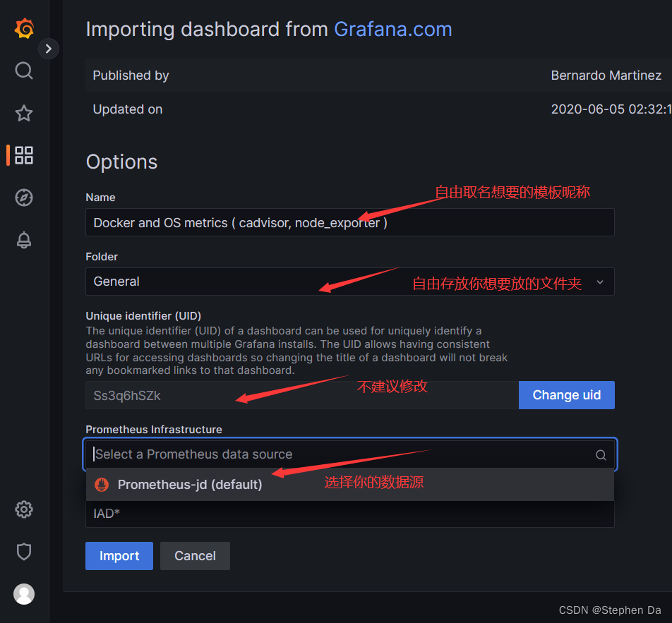
Task: Open the user profile avatar
Action: pyautogui.click(x=24, y=594)
